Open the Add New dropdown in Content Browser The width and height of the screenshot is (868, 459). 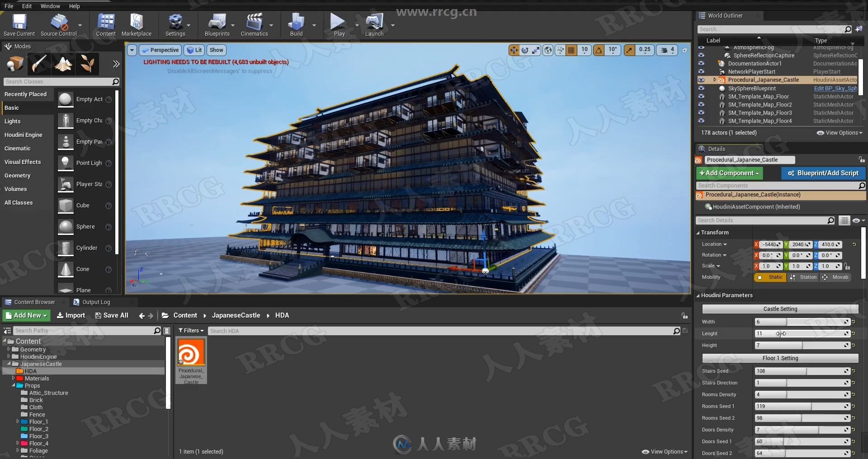click(x=26, y=315)
